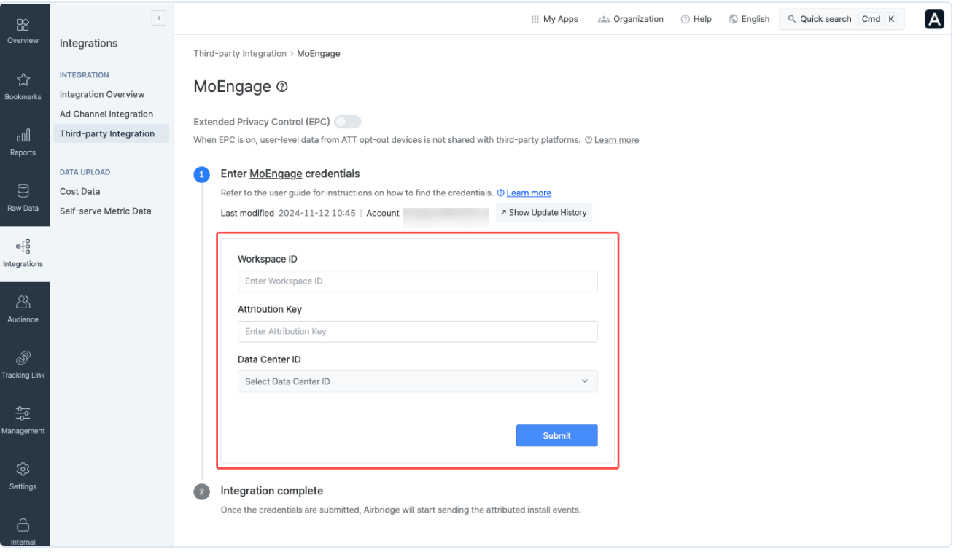The image size is (967, 560).
Task: Open Internal lock icon
Action: [23, 524]
